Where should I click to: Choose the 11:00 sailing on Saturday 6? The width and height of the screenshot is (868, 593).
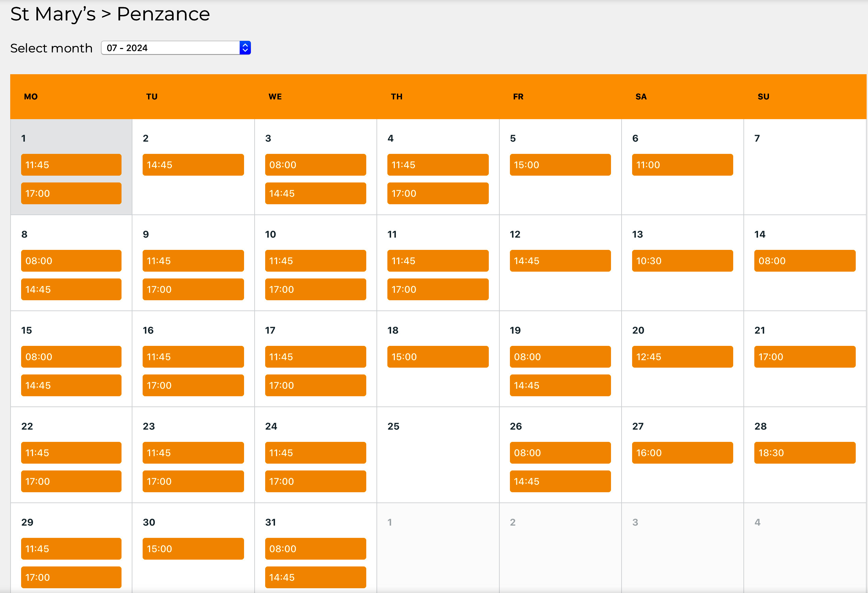[x=682, y=165]
